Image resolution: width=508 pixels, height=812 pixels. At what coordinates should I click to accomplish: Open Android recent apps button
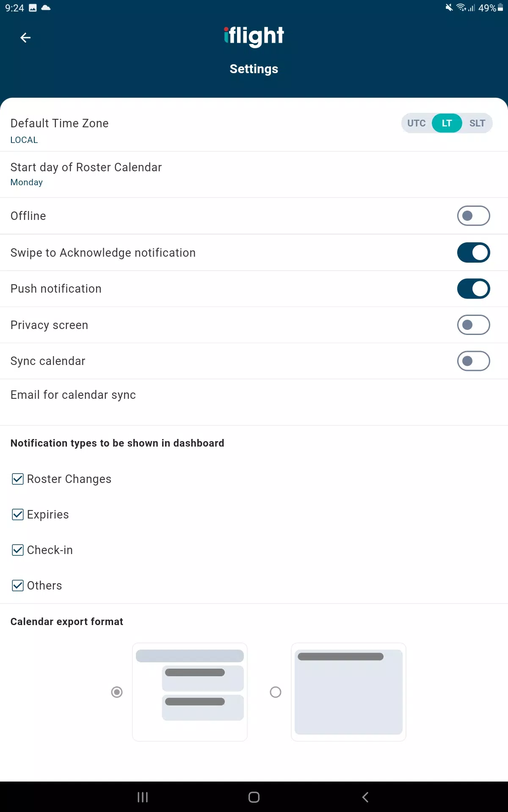click(x=143, y=797)
